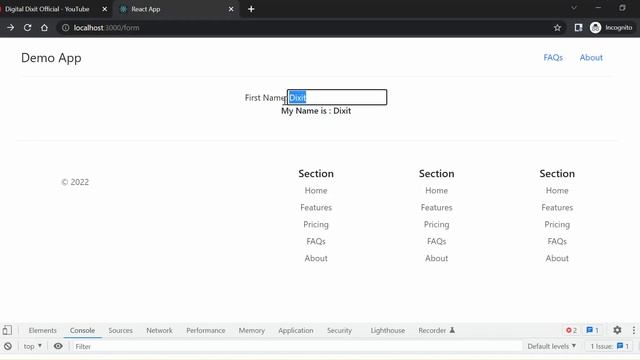Close the Digital Dixit YouTube tab
The image size is (640, 360).
coord(104,9)
